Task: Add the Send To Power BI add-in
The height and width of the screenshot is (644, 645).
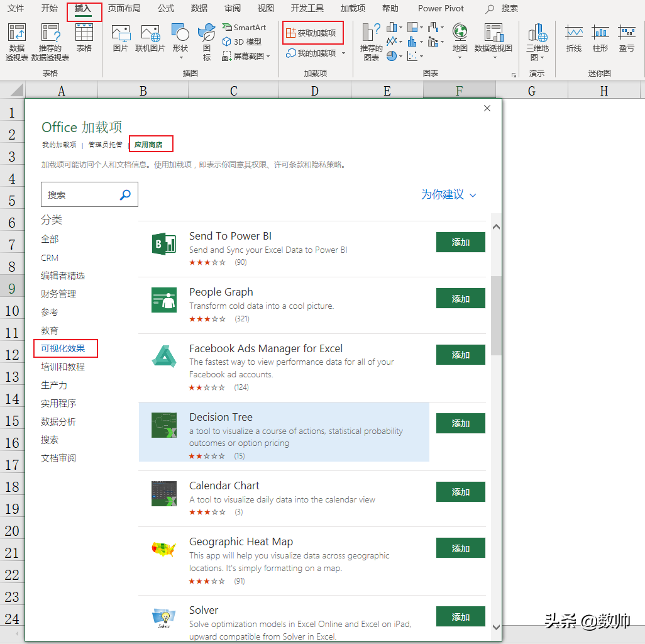Action: (460, 242)
